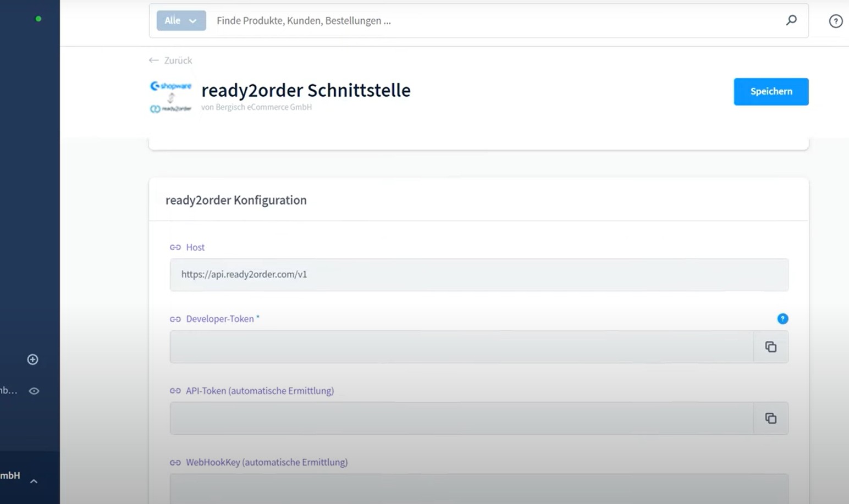This screenshot has width=849, height=504.
Task: Click into the Host URL field
Action: click(x=478, y=275)
